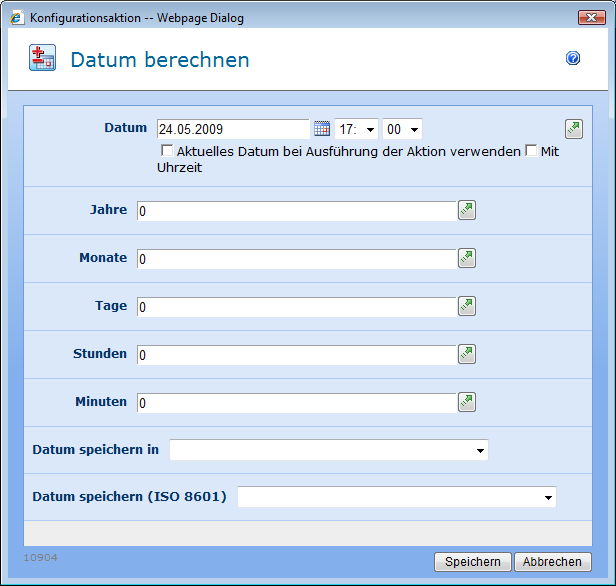Click the variable icon next to Minuten
The width and height of the screenshot is (616, 586).
coord(467,402)
